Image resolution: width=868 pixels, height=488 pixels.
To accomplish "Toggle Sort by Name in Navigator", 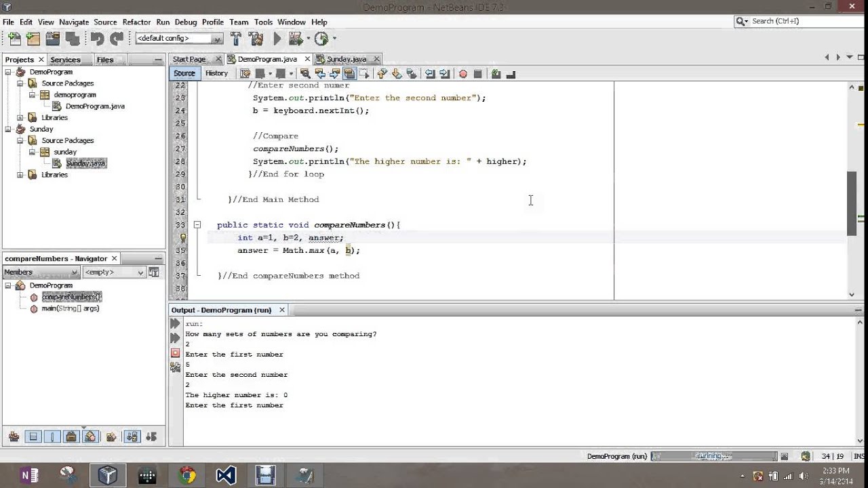I will (x=132, y=437).
